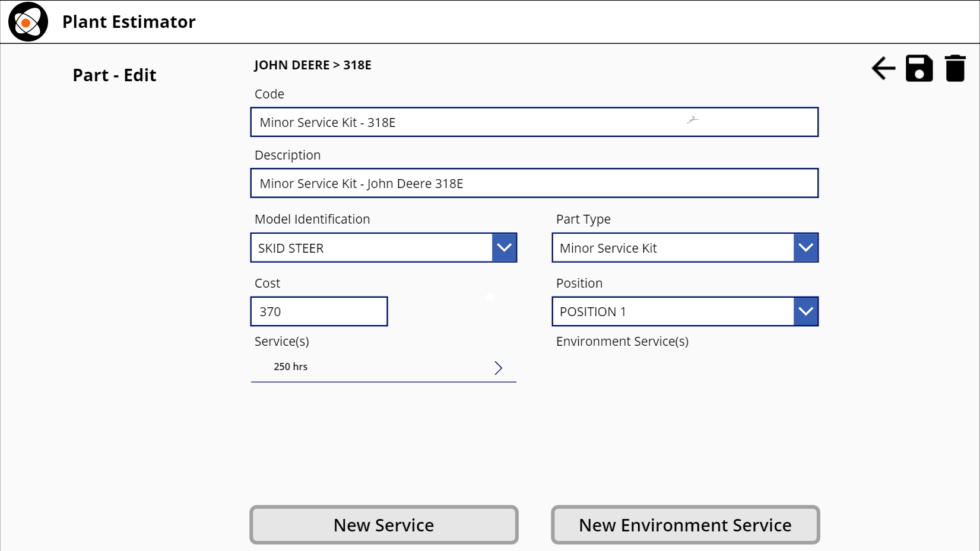Expand the Part Type dropdown arrow

(805, 247)
